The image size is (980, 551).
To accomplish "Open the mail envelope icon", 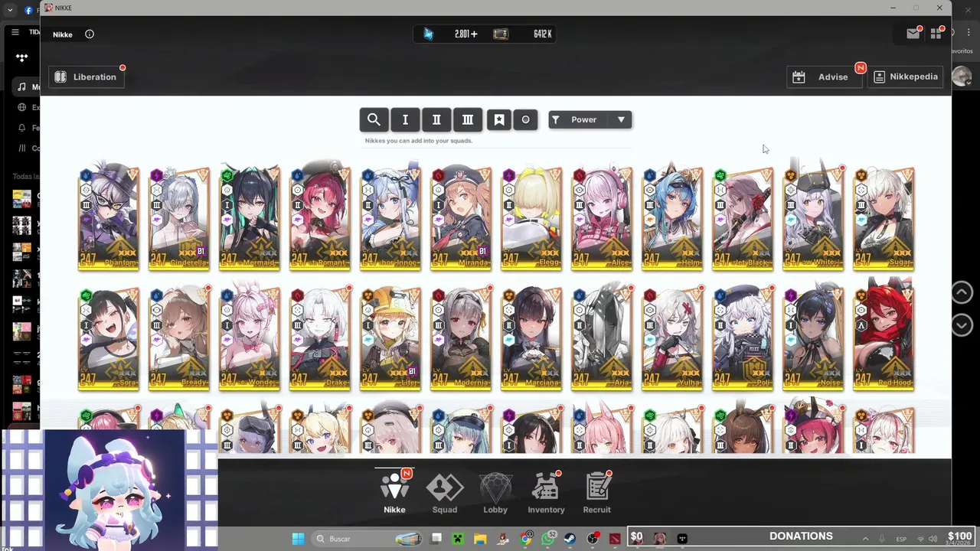I will (x=913, y=33).
